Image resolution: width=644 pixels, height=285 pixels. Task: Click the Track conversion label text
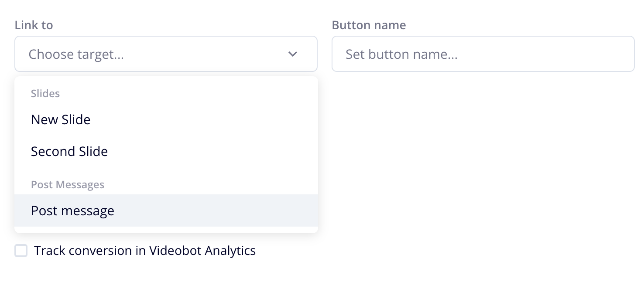pos(146,251)
